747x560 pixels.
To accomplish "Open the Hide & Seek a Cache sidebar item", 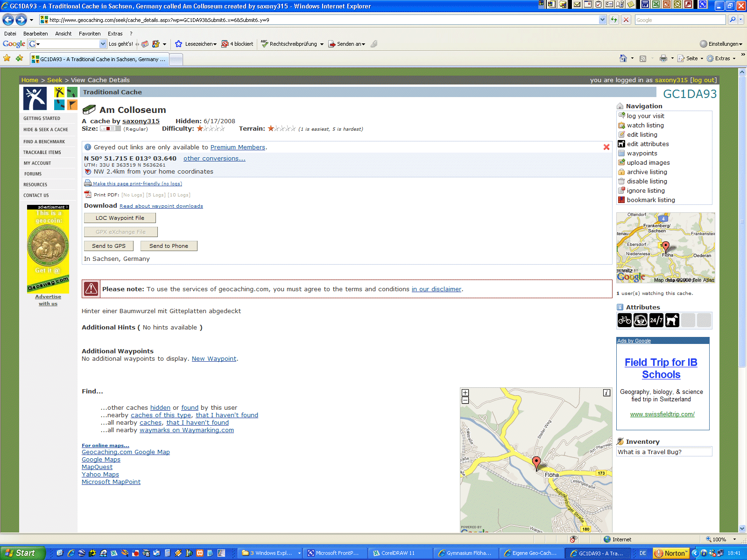I will click(46, 130).
